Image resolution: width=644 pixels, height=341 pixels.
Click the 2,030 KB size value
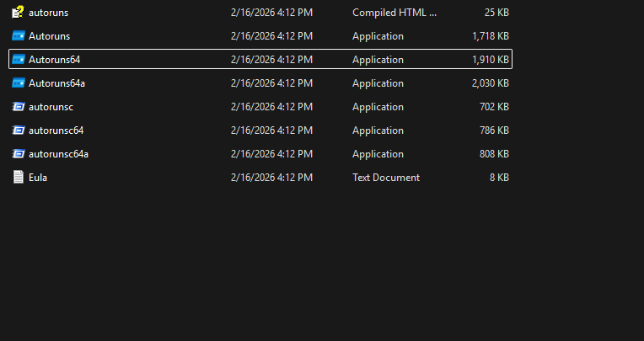[491, 83]
